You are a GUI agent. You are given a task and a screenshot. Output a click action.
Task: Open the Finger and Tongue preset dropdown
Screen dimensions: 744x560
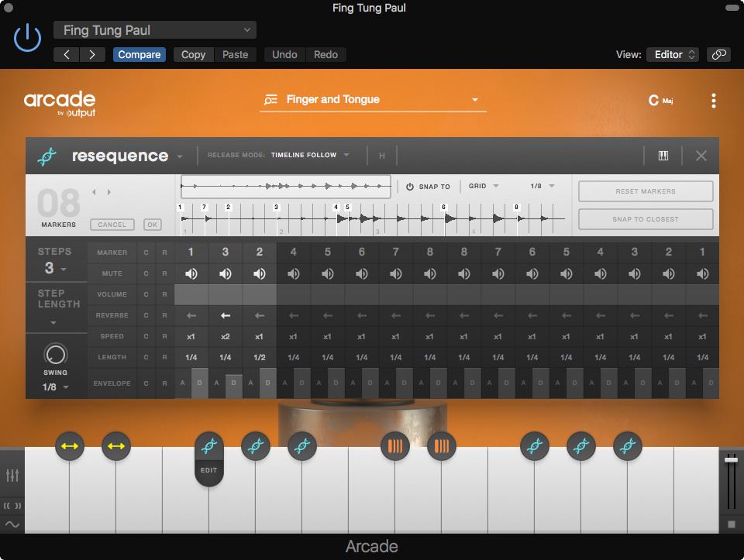(373, 100)
